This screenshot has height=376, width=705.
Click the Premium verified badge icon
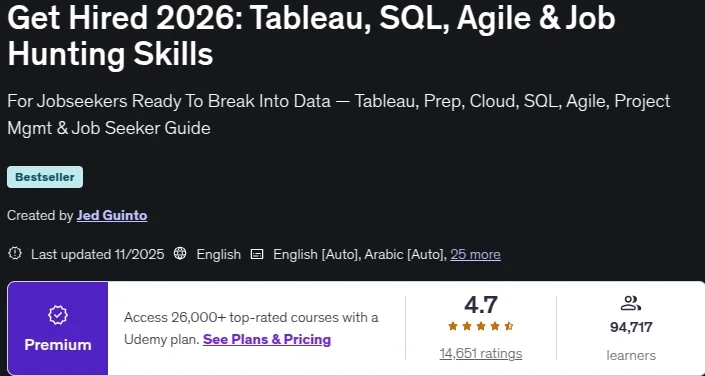(x=58, y=316)
